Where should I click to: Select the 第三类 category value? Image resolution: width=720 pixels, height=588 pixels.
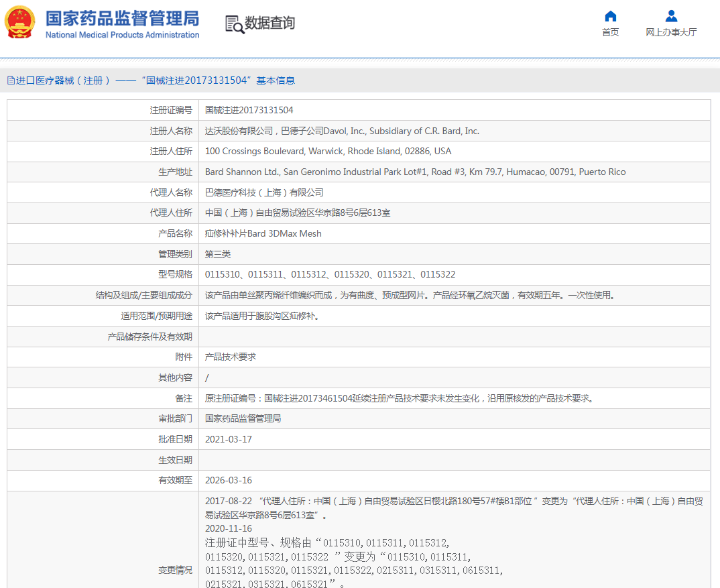pos(218,254)
